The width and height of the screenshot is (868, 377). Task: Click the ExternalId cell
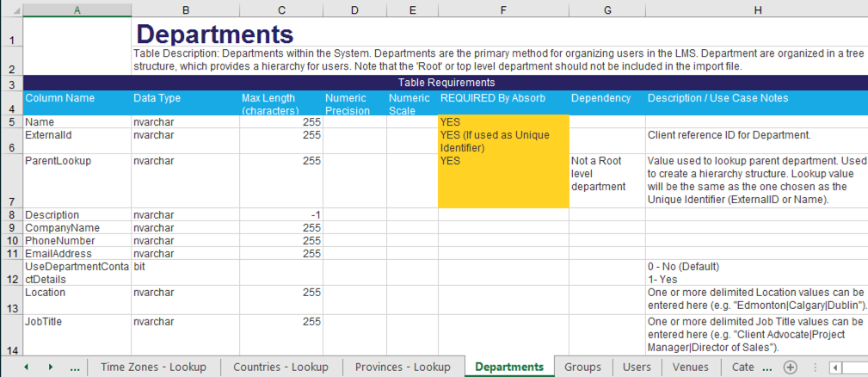point(77,140)
